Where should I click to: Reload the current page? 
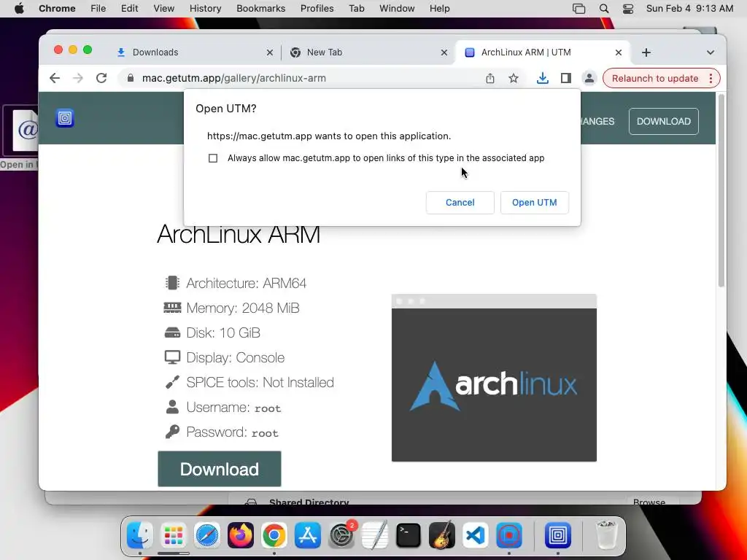click(x=101, y=78)
